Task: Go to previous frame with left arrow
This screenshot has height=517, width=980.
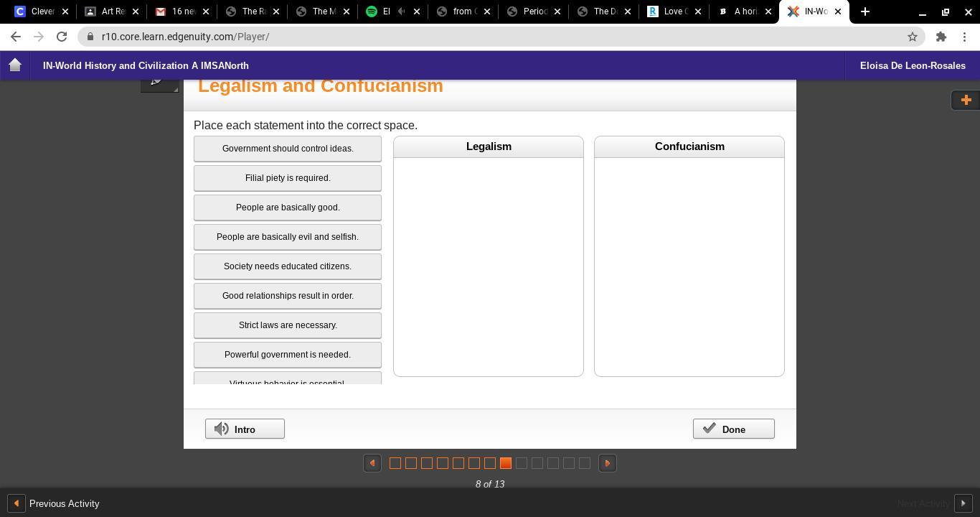Action: 372,463
